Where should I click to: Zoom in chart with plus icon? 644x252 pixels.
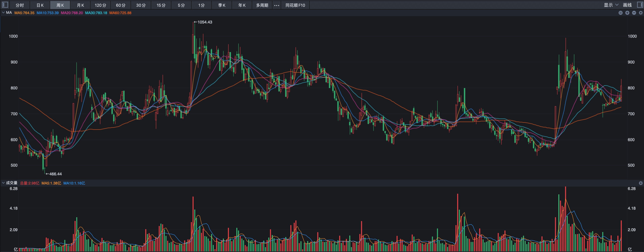point(627,13)
